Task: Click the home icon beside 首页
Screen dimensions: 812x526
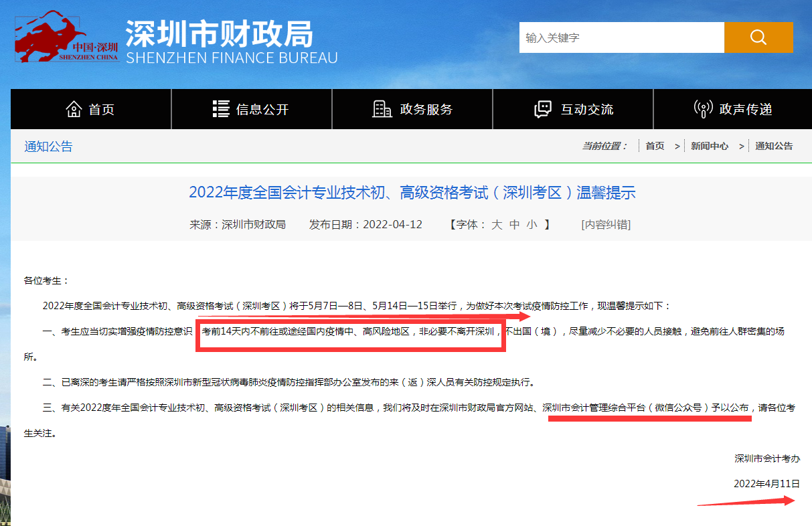Action: [74, 108]
